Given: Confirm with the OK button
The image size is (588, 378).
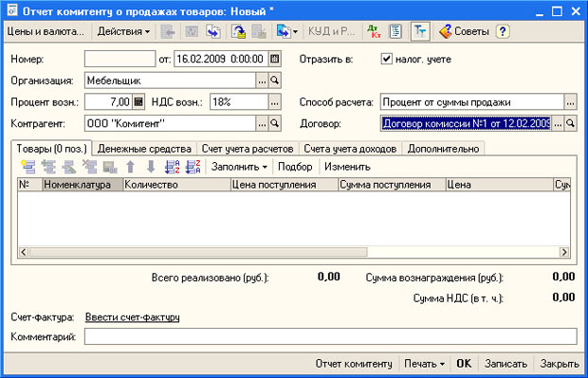Looking at the screenshot, I should [464, 364].
